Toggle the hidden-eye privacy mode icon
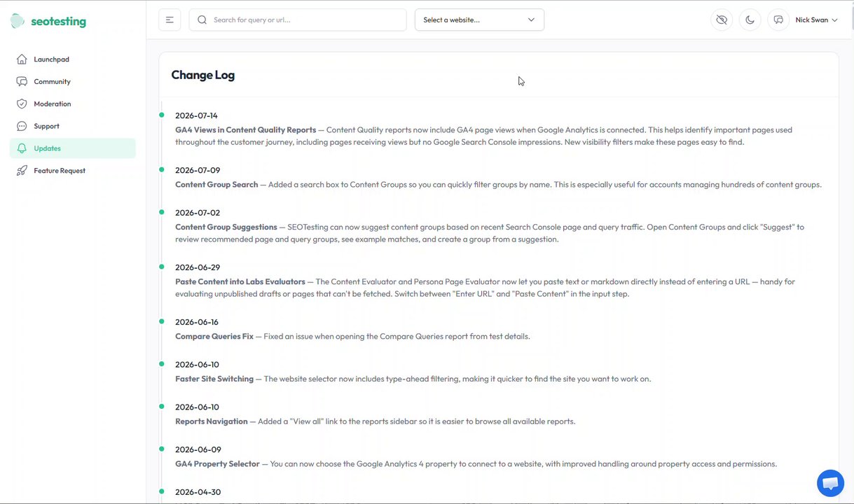 click(722, 20)
